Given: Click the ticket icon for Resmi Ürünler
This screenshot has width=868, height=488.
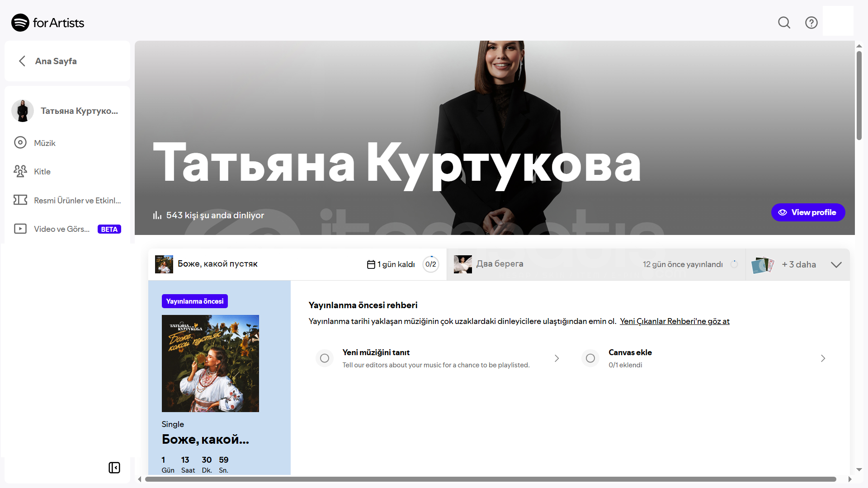Looking at the screenshot, I should [20, 200].
